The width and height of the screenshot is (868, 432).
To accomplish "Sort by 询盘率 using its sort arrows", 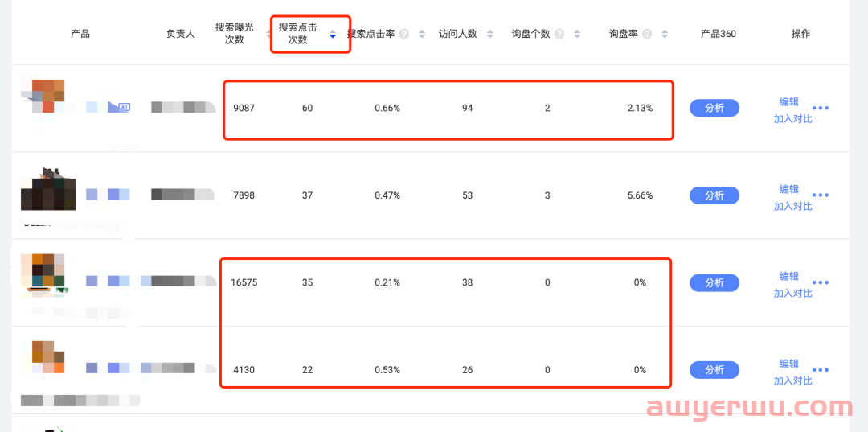I will coord(664,34).
